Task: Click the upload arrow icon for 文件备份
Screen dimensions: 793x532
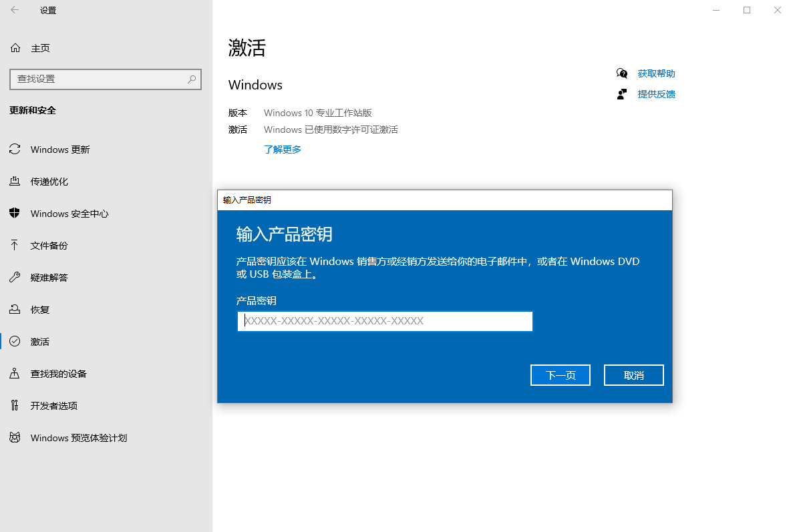Action: pos(15,245)
